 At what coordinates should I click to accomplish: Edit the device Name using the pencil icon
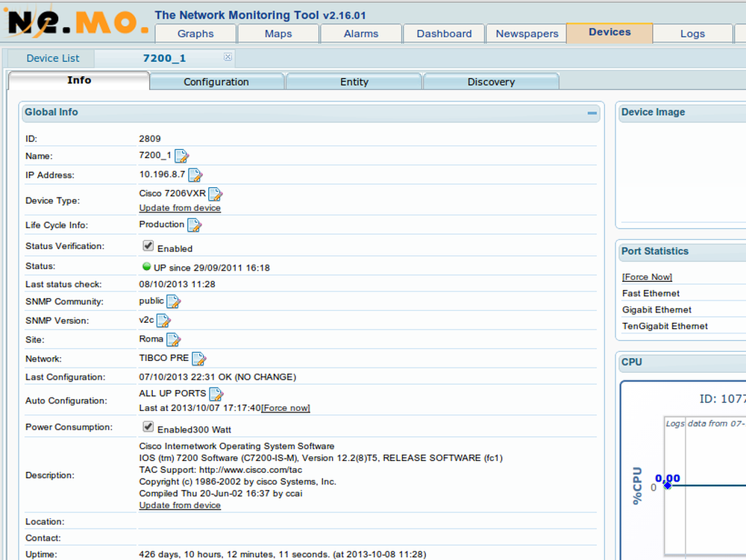click(183, 156)
